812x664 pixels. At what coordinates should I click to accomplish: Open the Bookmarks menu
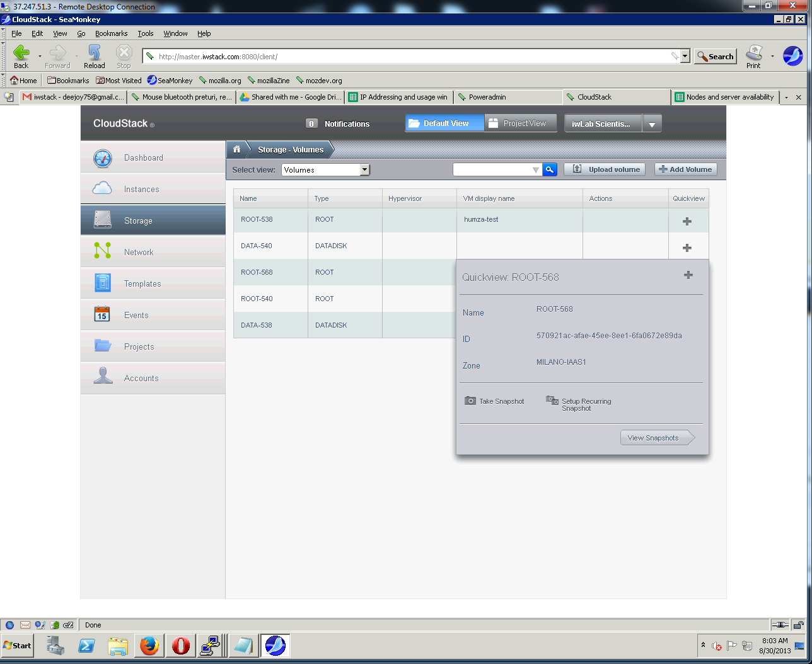click(111, 33)
